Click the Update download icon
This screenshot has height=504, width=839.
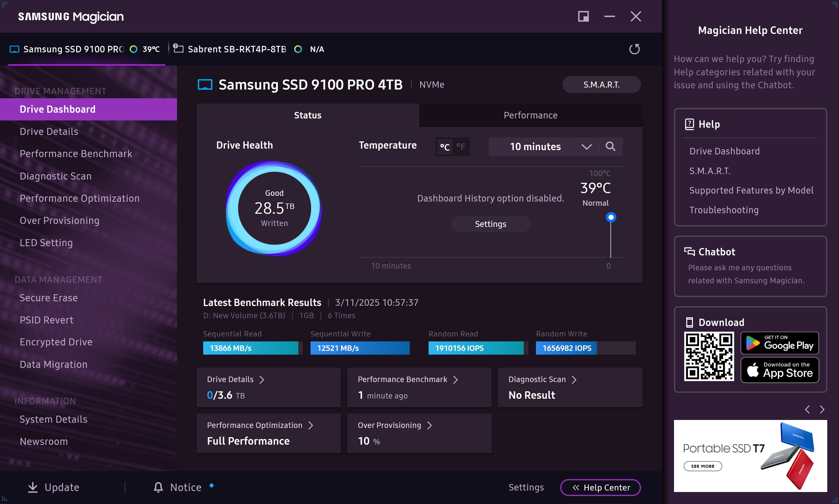click(33, 487)
